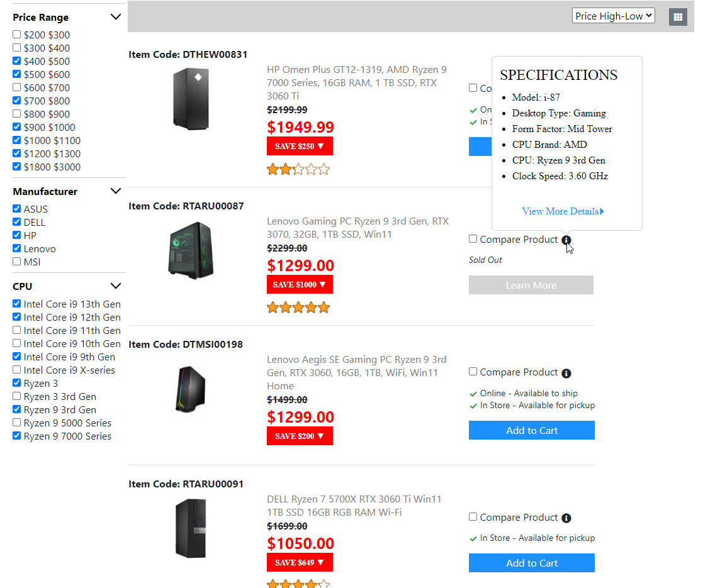The height and width of the screenshot is (588, 703).
Task: Open Lenovo Aegis SE product thumbnail
Action: (x=191, y=389)
